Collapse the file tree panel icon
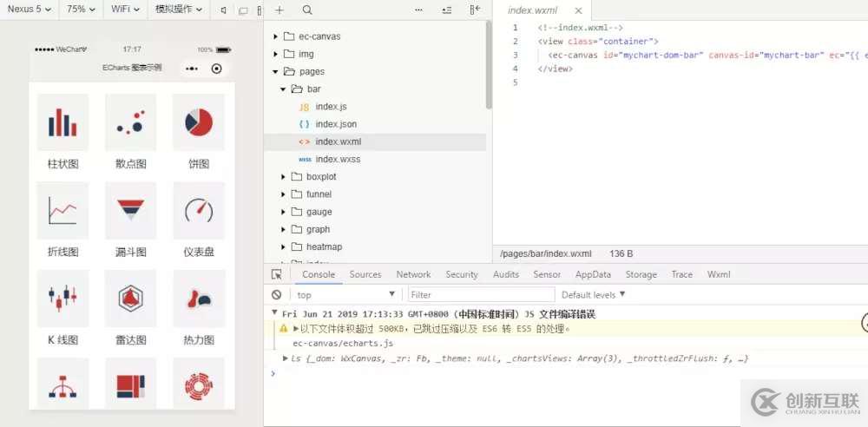Screen dimensions: 868x427 (475, 10)
